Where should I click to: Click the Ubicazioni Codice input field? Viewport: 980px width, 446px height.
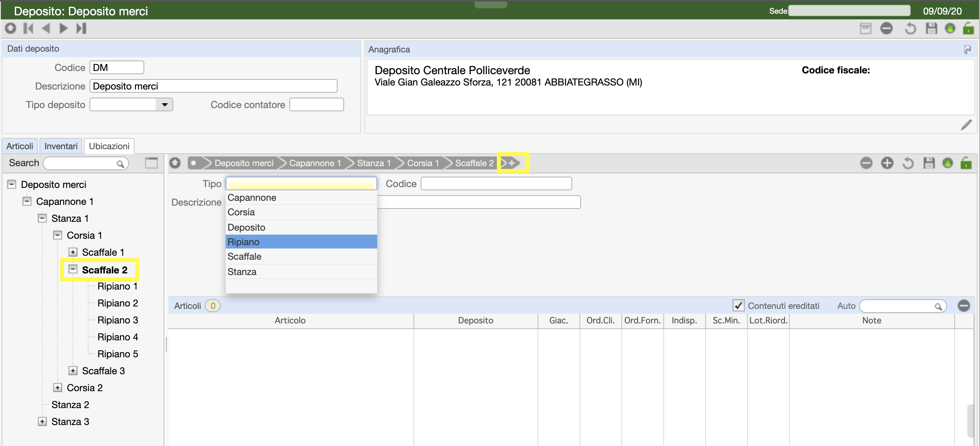[496, 184]
